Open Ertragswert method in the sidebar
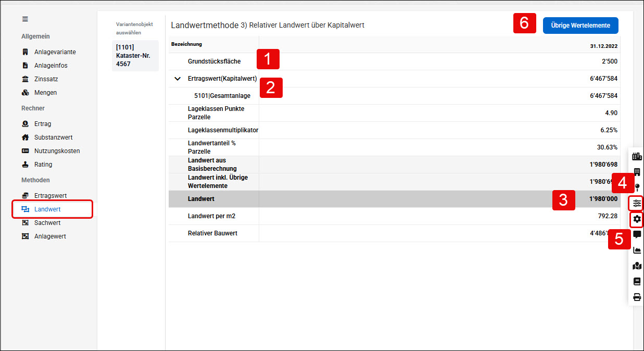The image size is (644, 351). (x=50, y=196)
